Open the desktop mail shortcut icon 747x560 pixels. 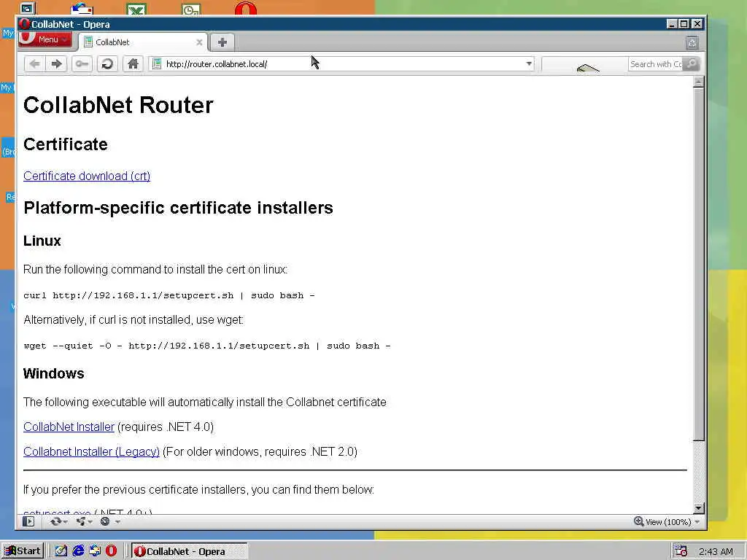pyautogui.click(x=82, y=9)
